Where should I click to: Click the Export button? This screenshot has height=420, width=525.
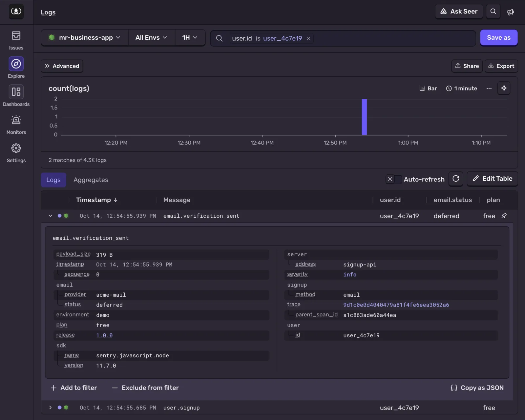pyautogui.click(x=501, y=66)
